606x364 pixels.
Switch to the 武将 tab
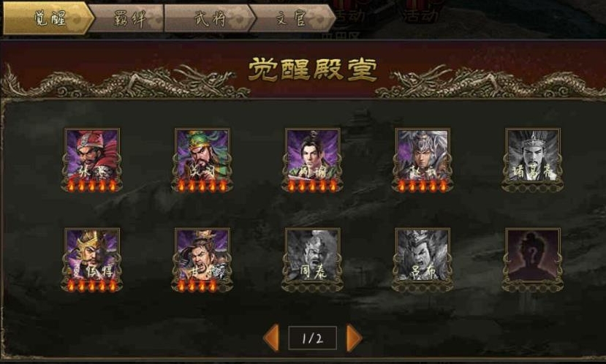[x=210, y=18]
